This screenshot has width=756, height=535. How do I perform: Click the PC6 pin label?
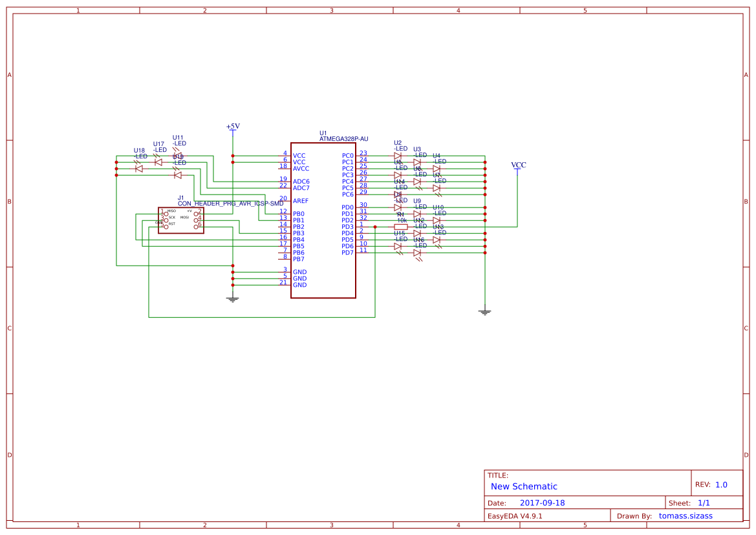pos(348,195)
